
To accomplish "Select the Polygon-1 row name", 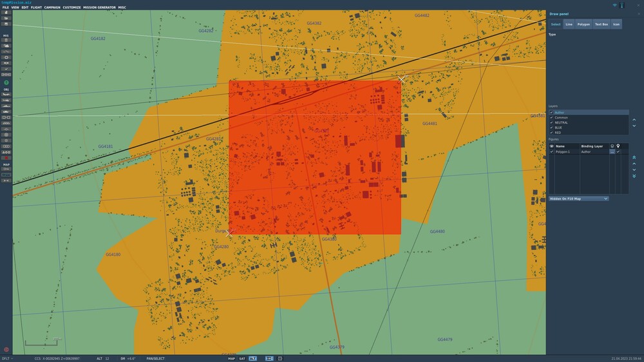I will coord(562,151).
